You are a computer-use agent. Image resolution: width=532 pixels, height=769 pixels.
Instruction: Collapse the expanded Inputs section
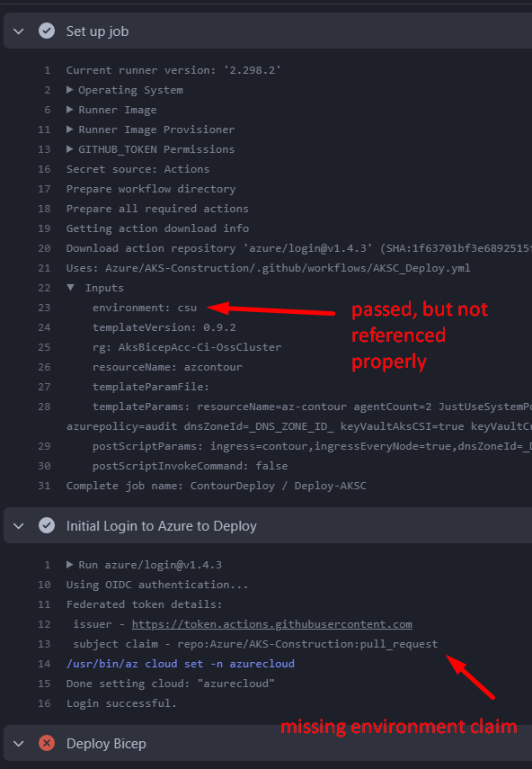point(70,287)
